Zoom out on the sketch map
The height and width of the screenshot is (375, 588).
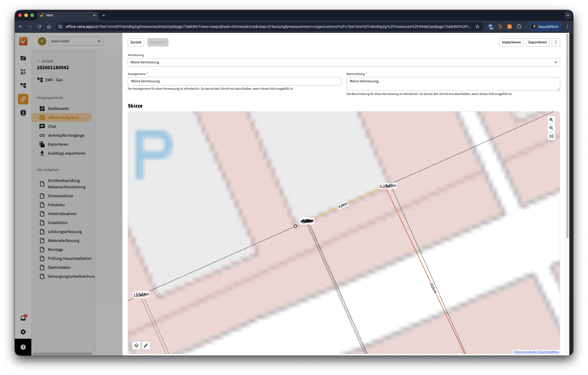pyautogui.click(x=551, y=128)
